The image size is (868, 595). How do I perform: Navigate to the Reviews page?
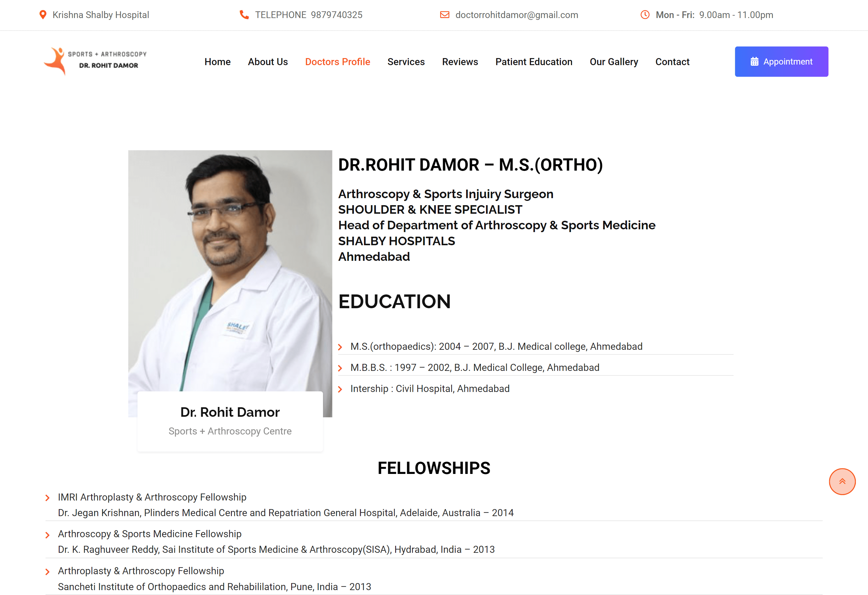[460, 61]
